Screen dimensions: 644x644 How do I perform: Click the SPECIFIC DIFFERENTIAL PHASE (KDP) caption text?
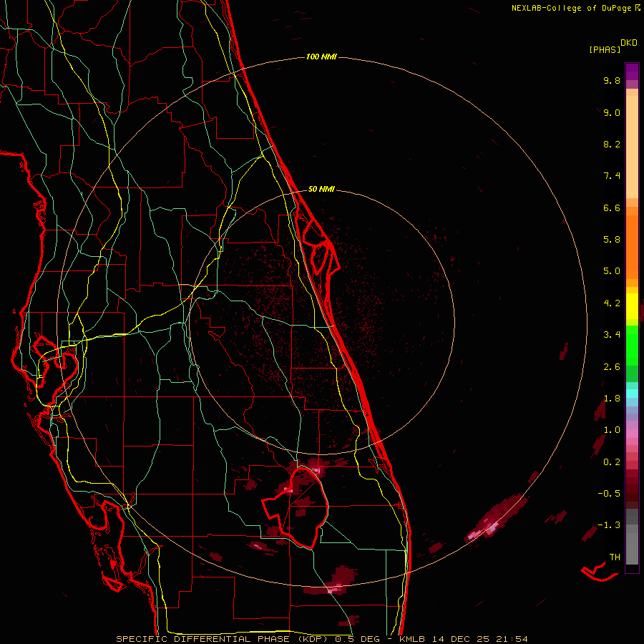pyautogui.click(x=224, y=639)
